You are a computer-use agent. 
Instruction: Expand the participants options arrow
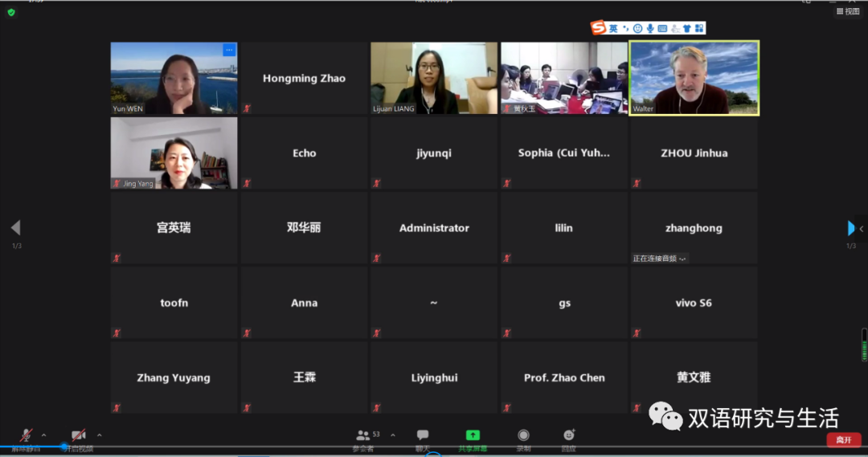pos(392,435)
